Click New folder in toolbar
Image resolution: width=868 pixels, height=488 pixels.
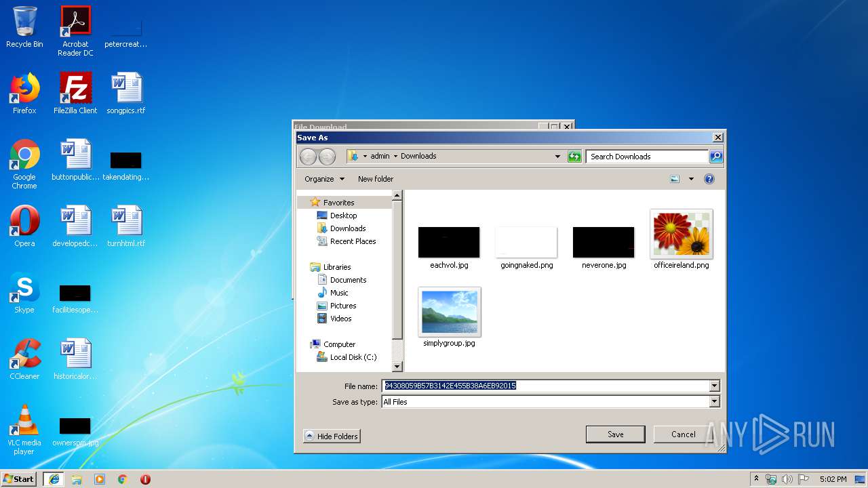click(x=376, y=179)
